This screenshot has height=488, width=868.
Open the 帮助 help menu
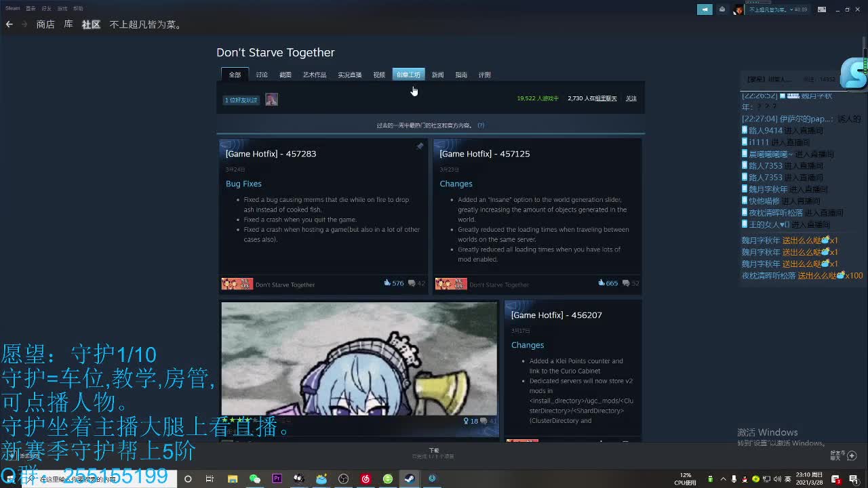click(x=78, y=9)
